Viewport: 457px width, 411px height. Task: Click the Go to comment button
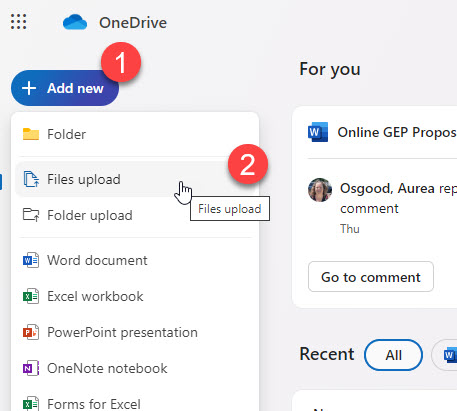[x=371, y=277]
